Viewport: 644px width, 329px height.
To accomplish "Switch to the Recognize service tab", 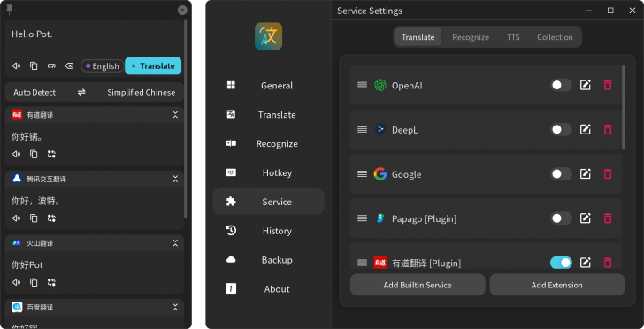I will tap(471, 37).
